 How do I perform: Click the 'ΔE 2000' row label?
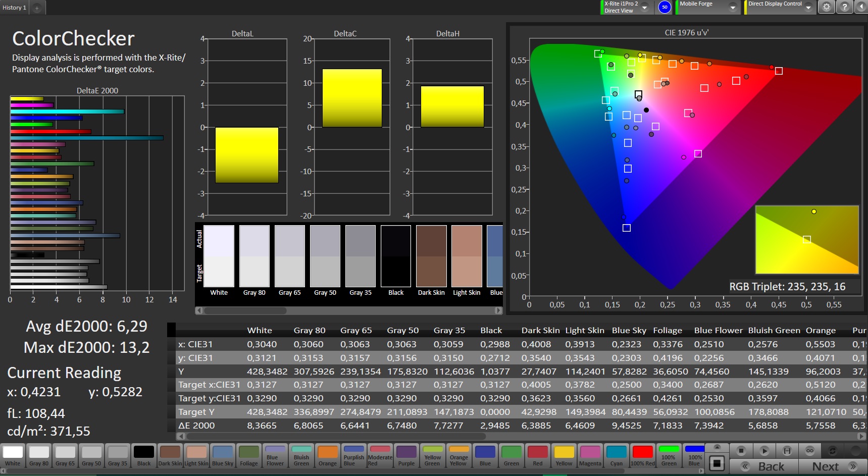pyautogui.click(x=196, y=426)
